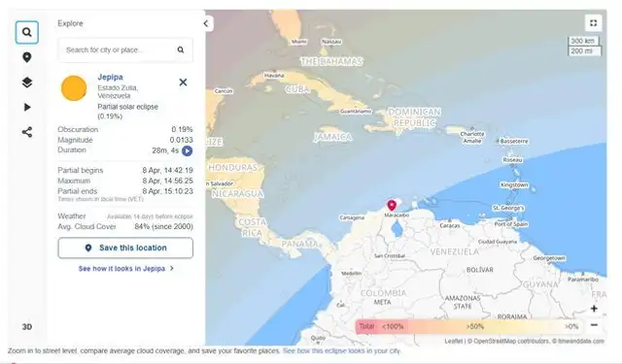The image size is (622, 364).
Task: Click the Save this location button
Action: pos(125,248)
